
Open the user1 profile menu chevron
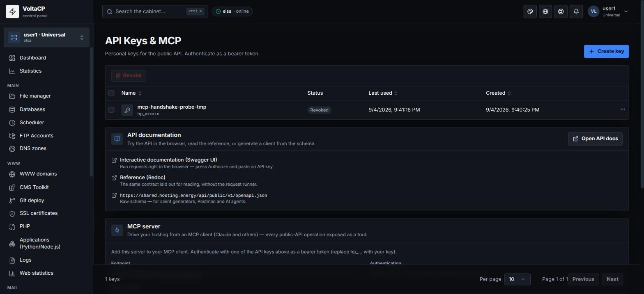click(x=626, y=11)
